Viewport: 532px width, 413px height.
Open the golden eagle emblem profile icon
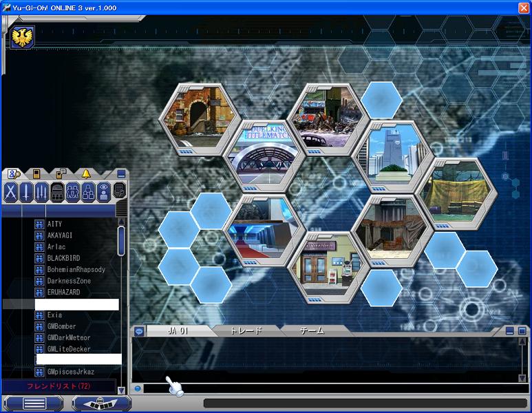tap(22, 37)
